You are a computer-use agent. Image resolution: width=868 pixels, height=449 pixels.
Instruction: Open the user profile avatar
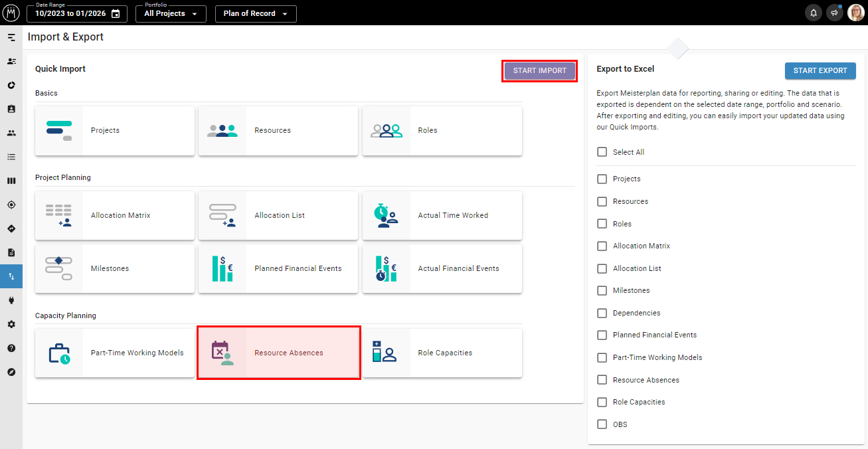pyautogui.click(x=856, y=13)
